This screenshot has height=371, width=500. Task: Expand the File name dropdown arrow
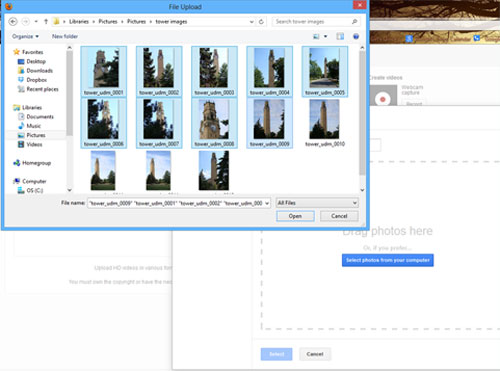point(267,203)
